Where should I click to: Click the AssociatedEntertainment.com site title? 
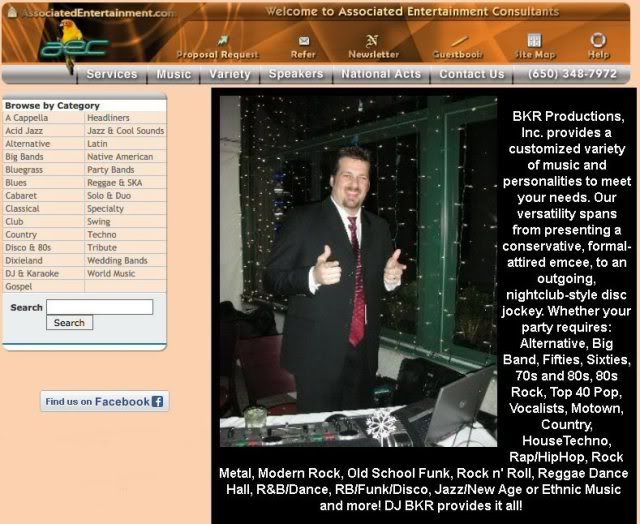99,13
